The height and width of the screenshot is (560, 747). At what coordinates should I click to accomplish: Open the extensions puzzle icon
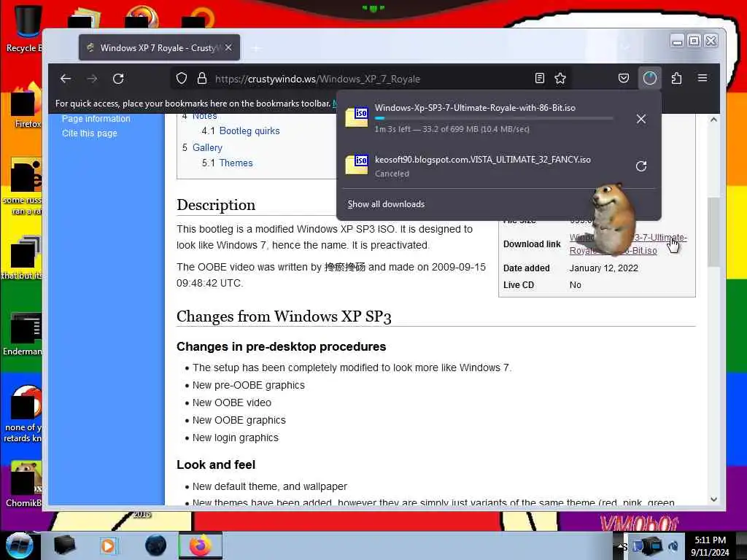tap(676, 78)
